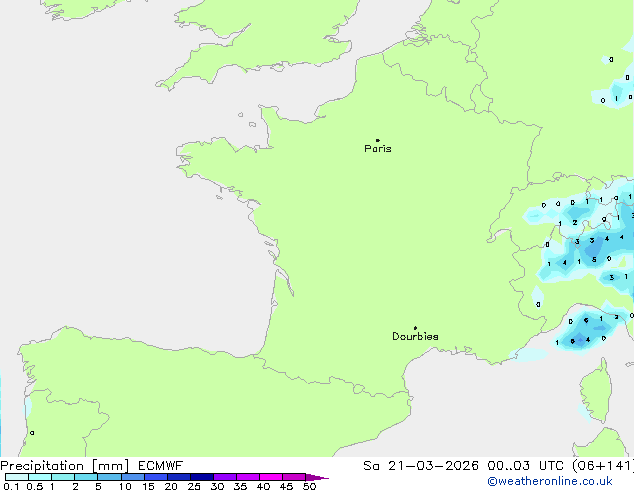The image size is (634, 490).
Task: Click the Paris city label
Action: [x=378, y=149]
